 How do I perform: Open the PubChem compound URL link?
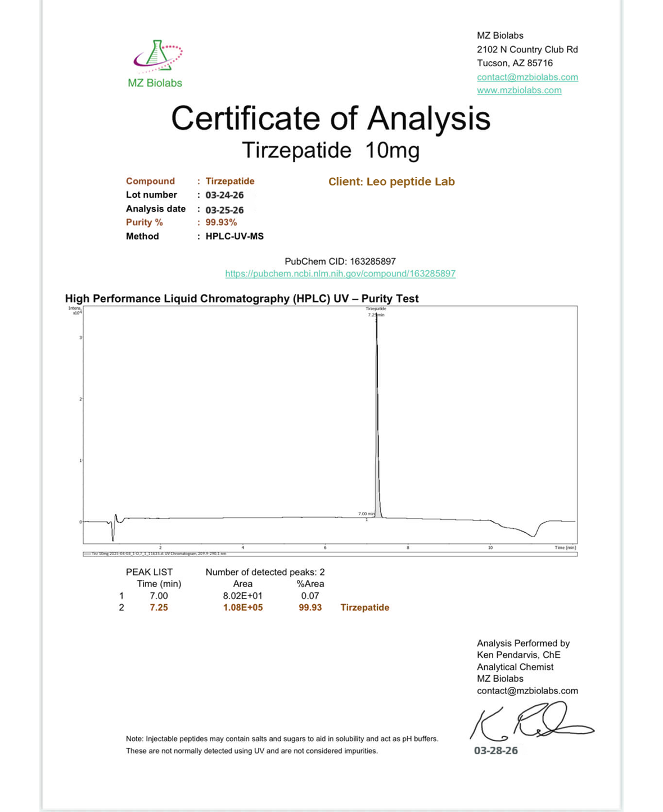click(x=340, y=274)
